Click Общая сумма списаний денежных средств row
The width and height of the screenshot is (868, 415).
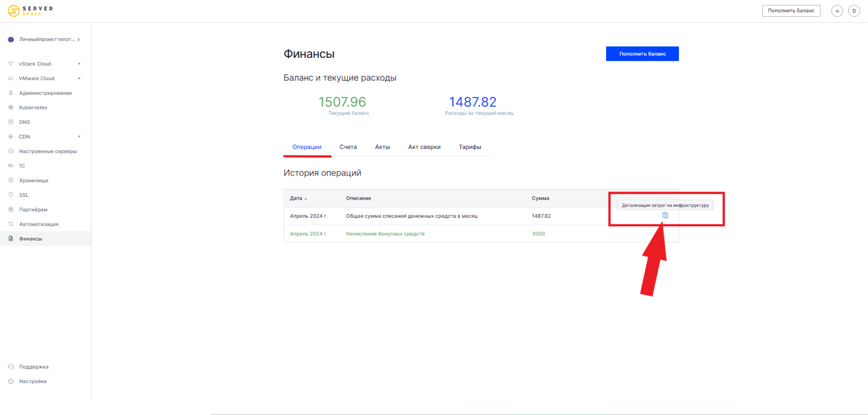click(x=481, y=216)
